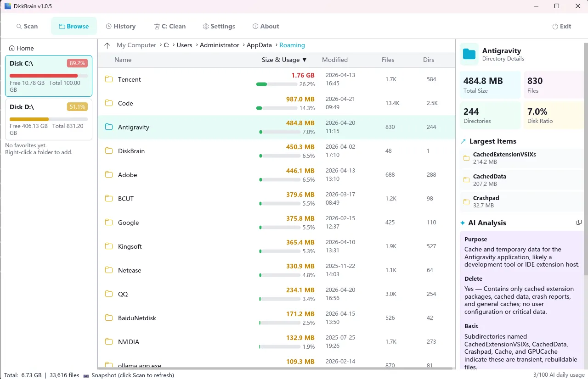Open the Scan tab
The width and height of the screenshot is (588, 379).
(x=27, y=26)
